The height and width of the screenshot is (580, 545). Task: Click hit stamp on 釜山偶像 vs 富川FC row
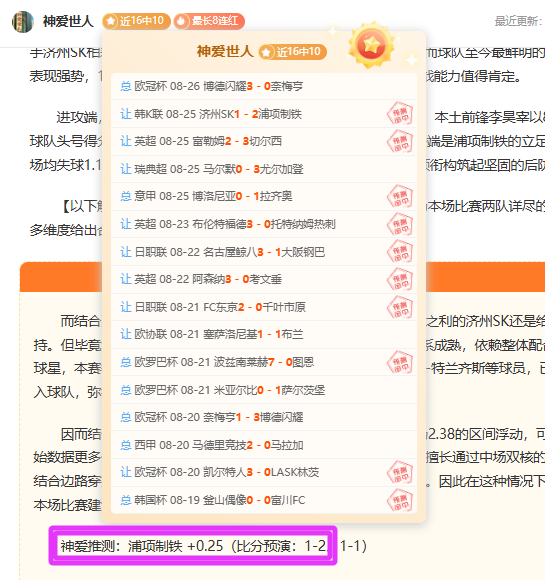click(x=400, y=500)
